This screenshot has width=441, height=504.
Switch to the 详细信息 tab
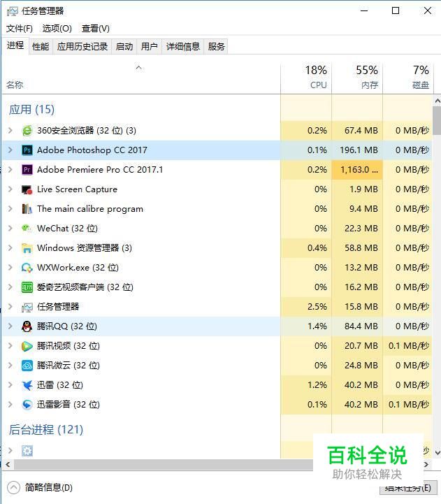click(183, 47)
